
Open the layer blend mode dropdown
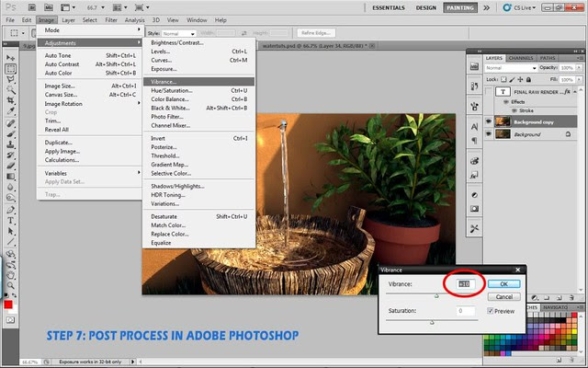(511, 68)
